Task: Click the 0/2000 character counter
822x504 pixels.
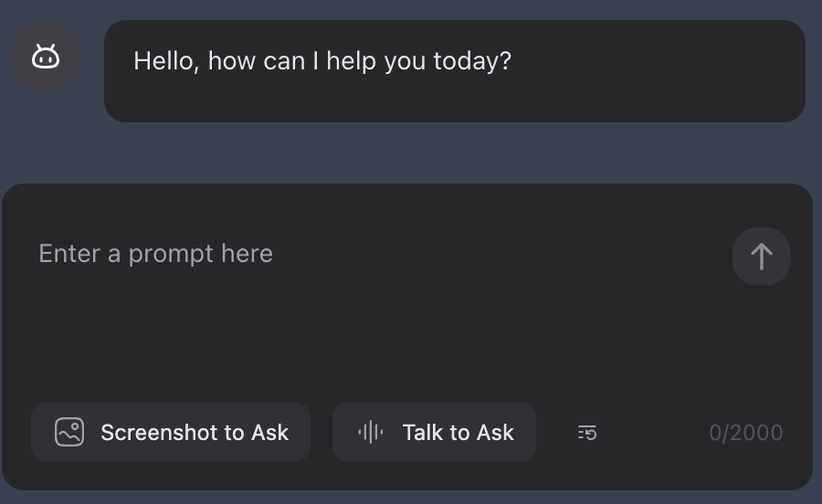Action: (746, 433)
